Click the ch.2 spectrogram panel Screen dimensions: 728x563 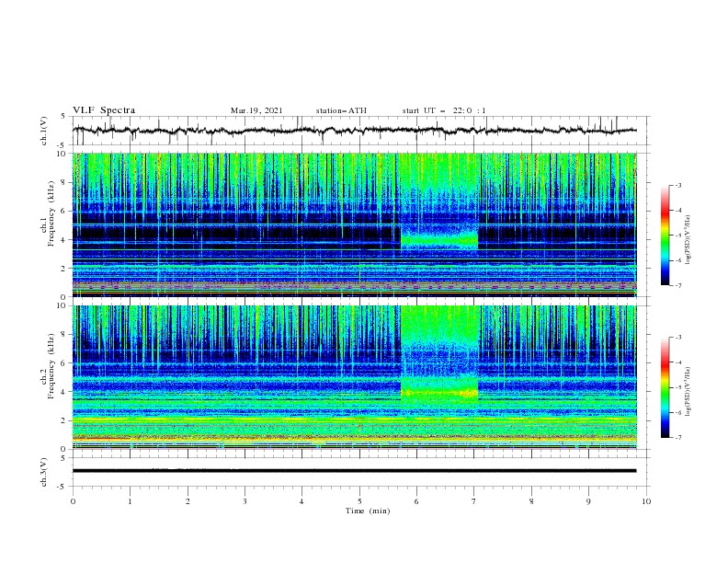[x=354, y=377]
